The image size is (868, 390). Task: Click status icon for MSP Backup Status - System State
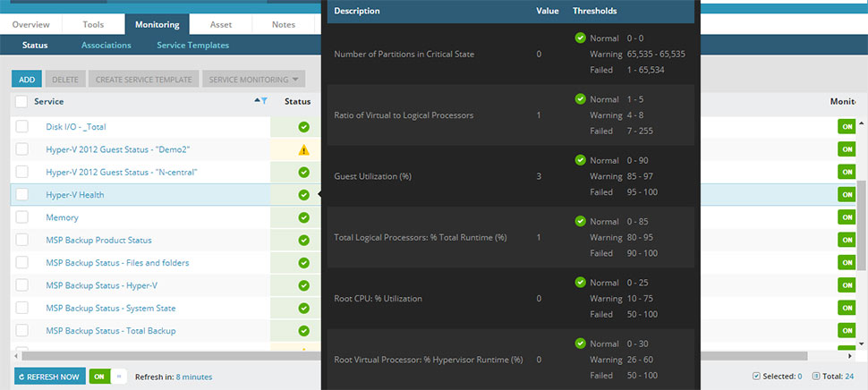click(x=303, y=308)
